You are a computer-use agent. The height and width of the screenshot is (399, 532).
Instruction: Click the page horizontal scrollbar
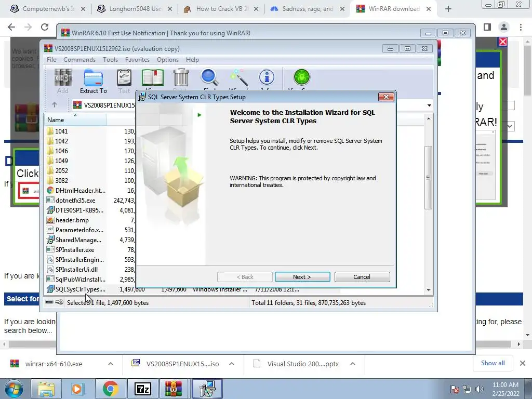[260, 344]
